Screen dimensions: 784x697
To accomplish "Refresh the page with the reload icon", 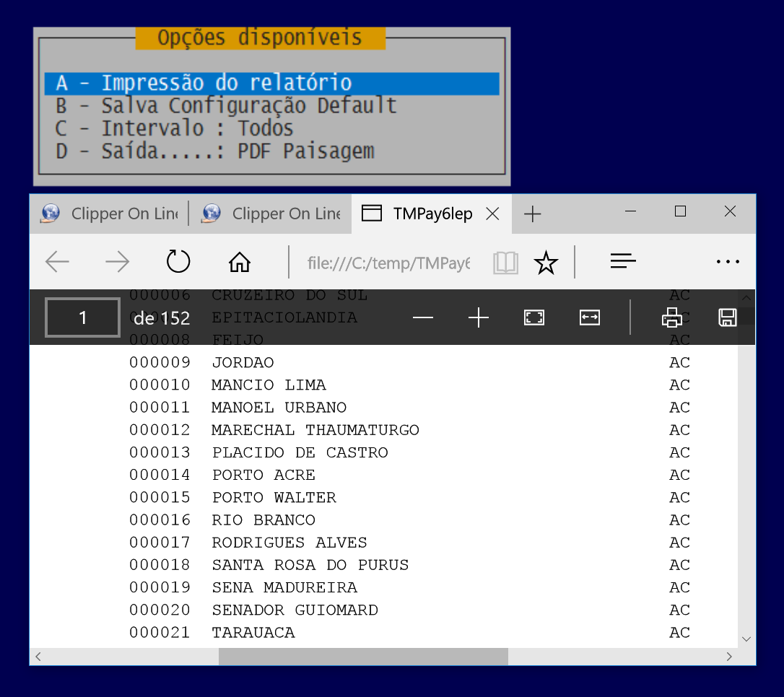I will [x=178, y=262].
